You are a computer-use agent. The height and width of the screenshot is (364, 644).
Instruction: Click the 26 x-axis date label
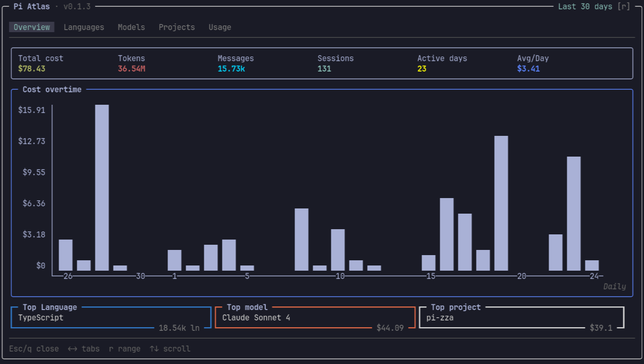(68, 276)
